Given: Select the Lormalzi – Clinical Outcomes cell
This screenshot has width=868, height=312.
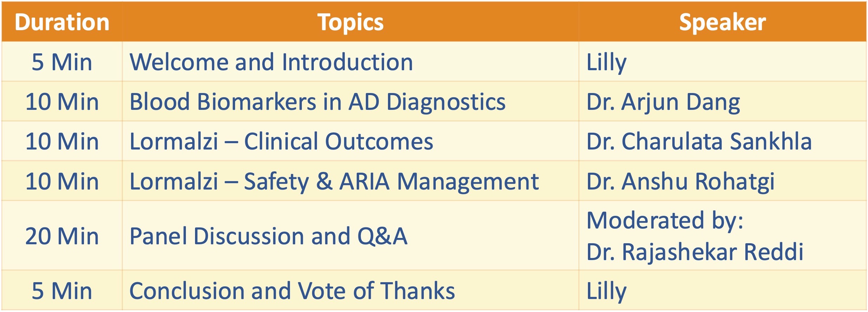Looking at the screenshot, I should [350, 141].
